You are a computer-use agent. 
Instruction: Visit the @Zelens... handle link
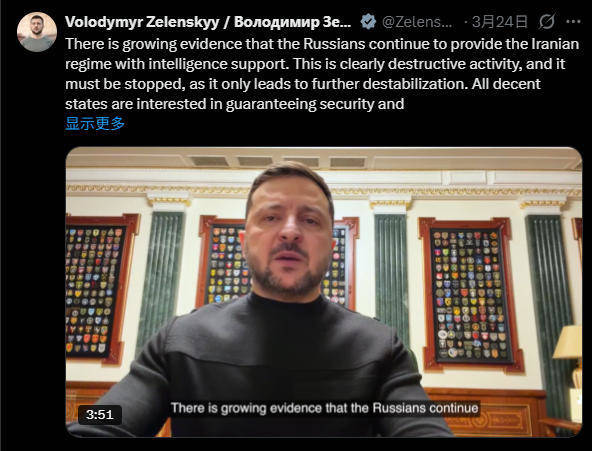point(417,22)
